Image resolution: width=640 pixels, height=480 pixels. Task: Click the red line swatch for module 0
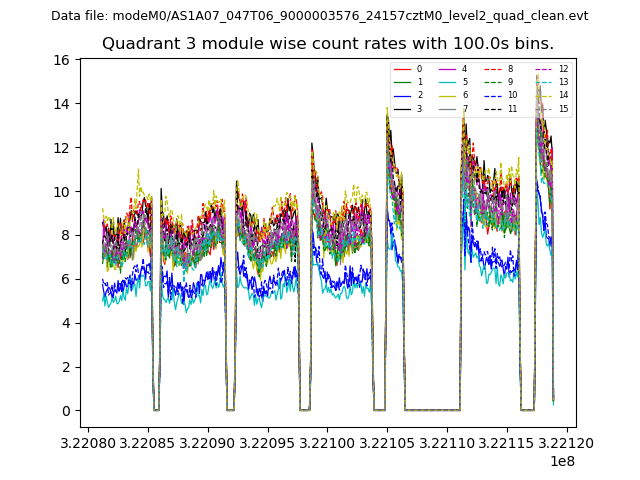[x=402, y=69]
